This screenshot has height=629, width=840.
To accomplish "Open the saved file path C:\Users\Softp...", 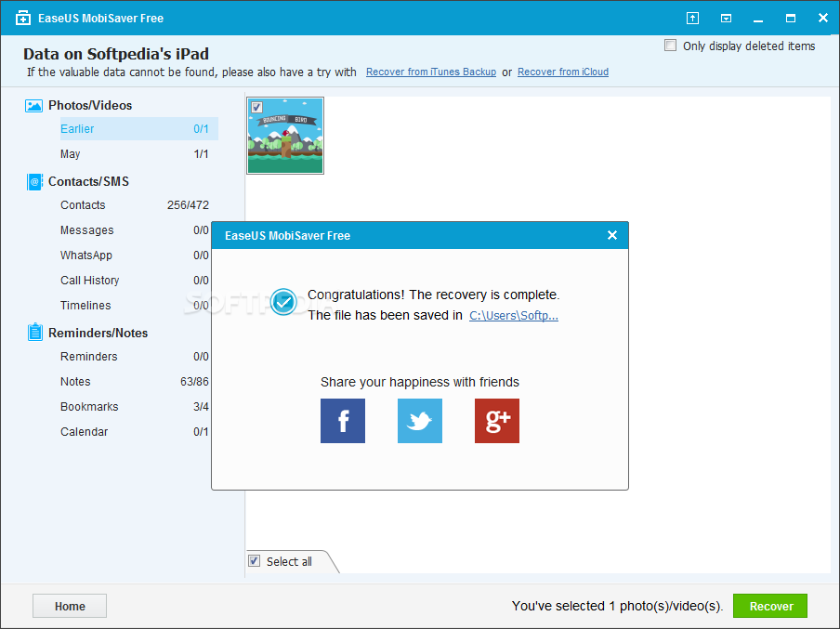I will coord(514,316).
